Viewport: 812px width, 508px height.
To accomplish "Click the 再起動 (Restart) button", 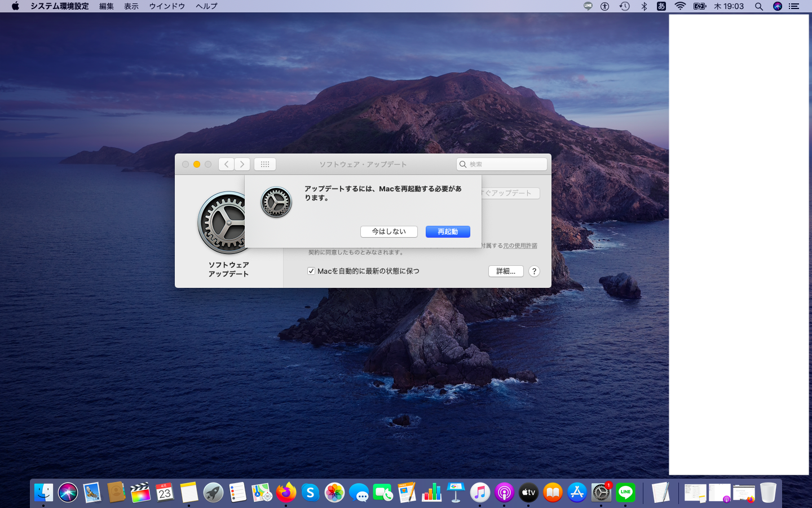I will [447, 232].
